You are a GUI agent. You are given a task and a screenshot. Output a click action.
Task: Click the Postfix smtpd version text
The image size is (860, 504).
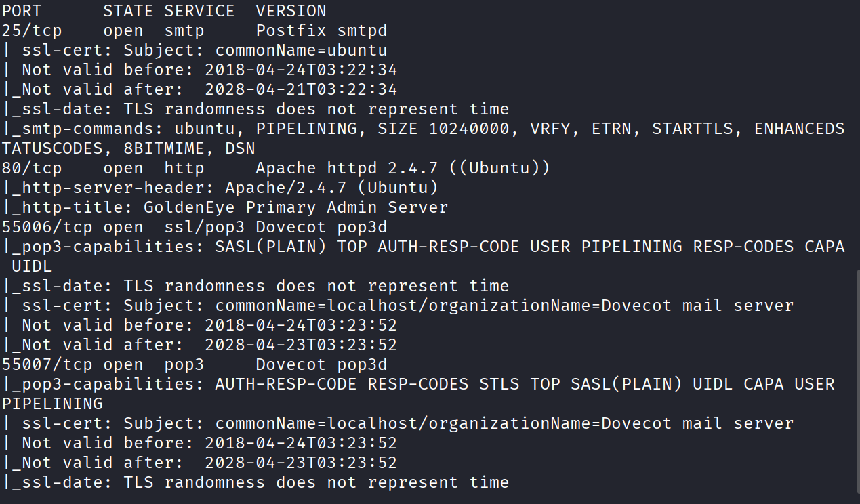point(321,30)
